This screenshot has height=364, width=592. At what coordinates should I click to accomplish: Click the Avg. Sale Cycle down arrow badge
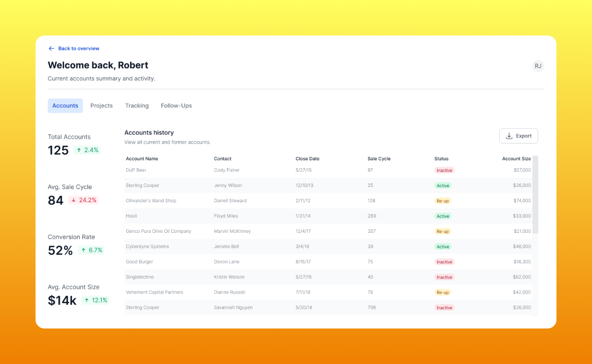(83, 200)
